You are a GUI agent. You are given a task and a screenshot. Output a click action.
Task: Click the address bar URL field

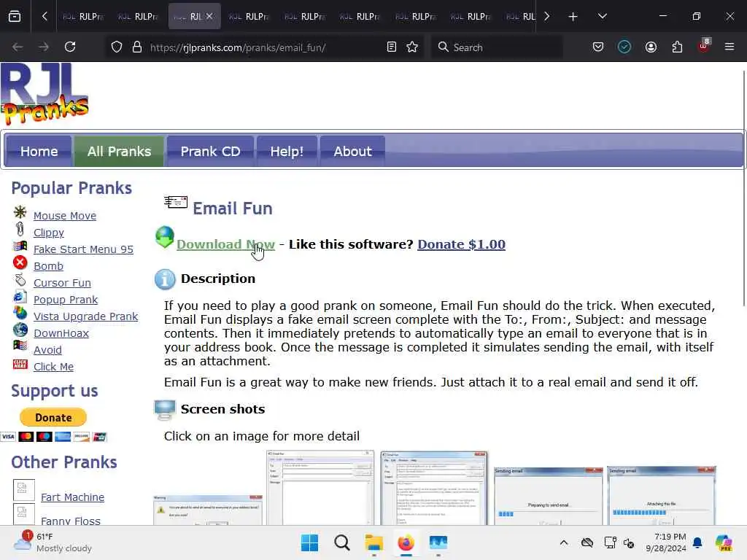click(265, 47)
